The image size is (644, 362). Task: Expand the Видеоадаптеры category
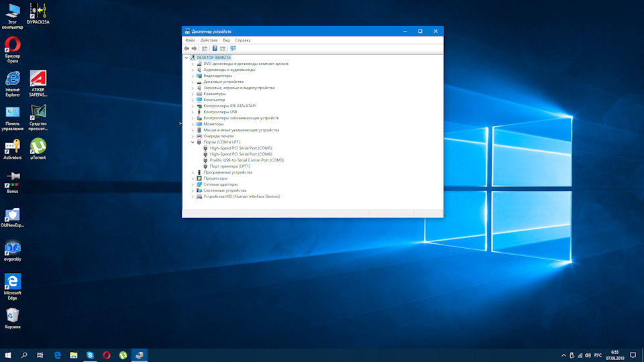click(193, 76)
